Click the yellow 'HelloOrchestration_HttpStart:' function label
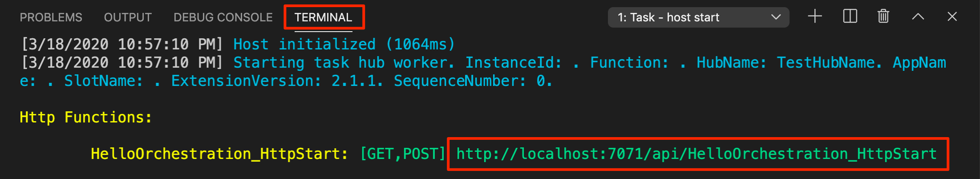 219,154
